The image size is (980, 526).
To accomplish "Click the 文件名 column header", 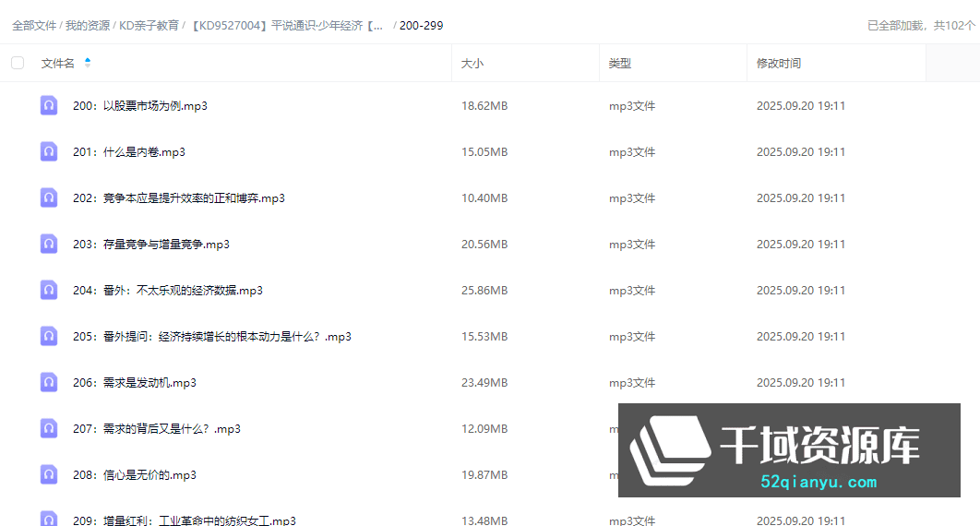I will 57,63.
